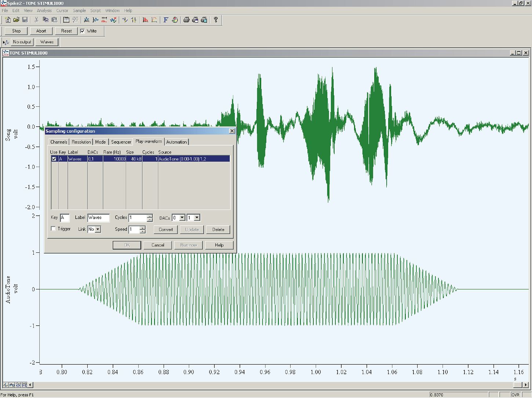Open the colour palette icon
The image size is (532, 398).
coord(175,20)
